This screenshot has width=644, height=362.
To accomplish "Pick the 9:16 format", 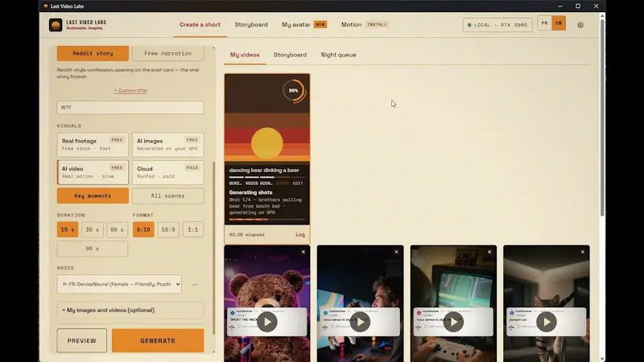I will tap(143, 229).
